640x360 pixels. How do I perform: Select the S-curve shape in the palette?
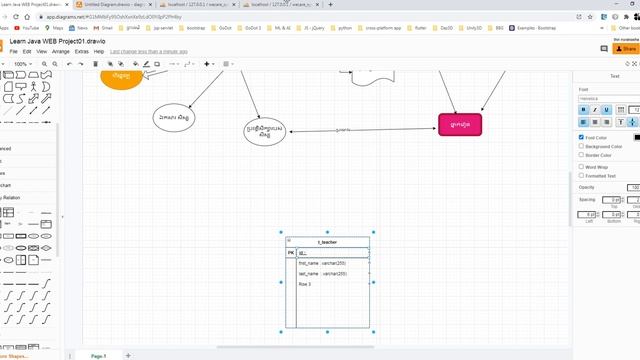pos(21,98)
